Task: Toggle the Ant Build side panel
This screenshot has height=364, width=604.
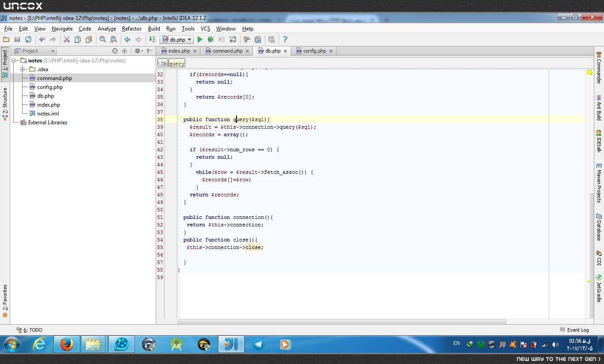Action: pos(599,107)
